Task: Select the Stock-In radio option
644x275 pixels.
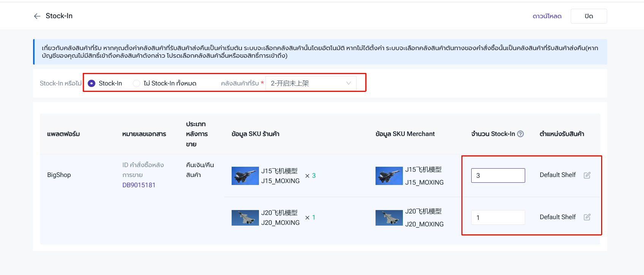Action: click(92, 83)
